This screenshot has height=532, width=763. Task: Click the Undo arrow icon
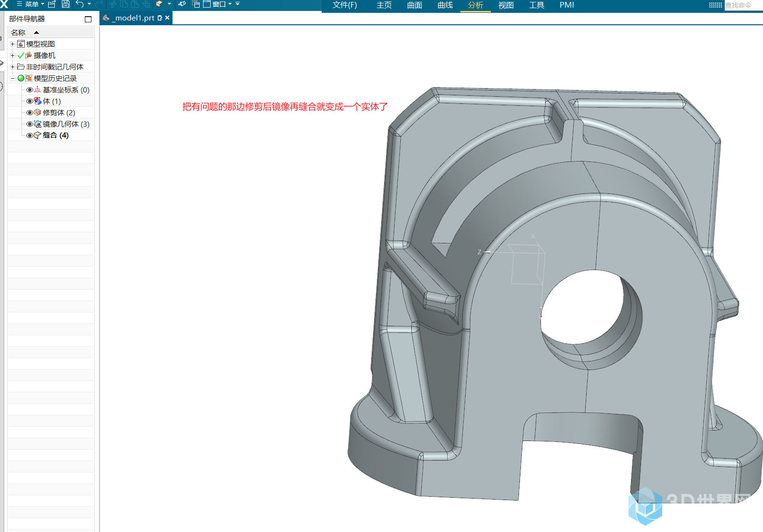coord(80,4)
